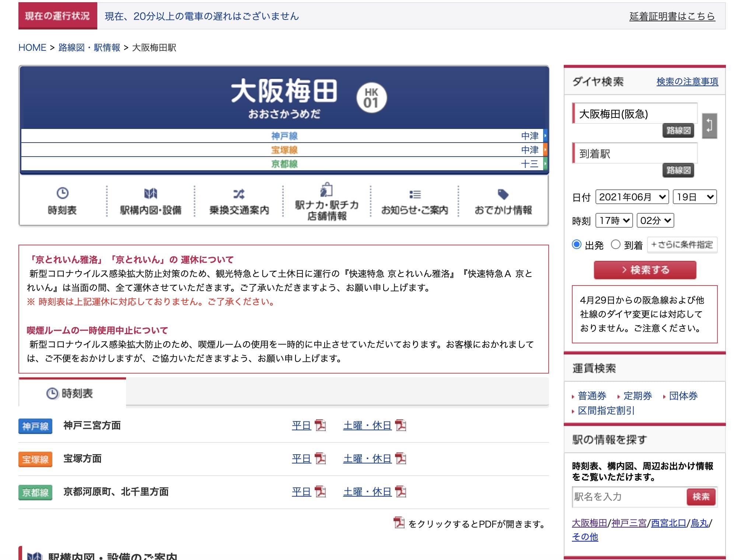Open おでかけ情報 tag icon
This screenshot has height=560, width=734.
503,194
